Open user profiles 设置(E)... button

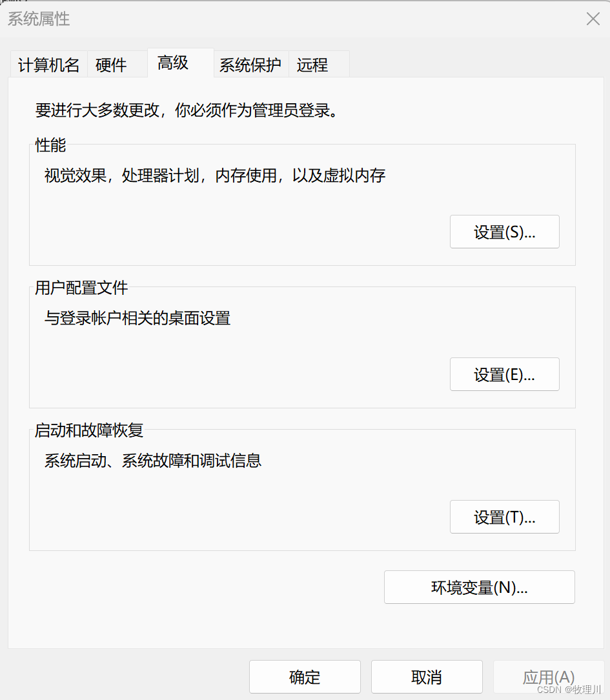505,374
